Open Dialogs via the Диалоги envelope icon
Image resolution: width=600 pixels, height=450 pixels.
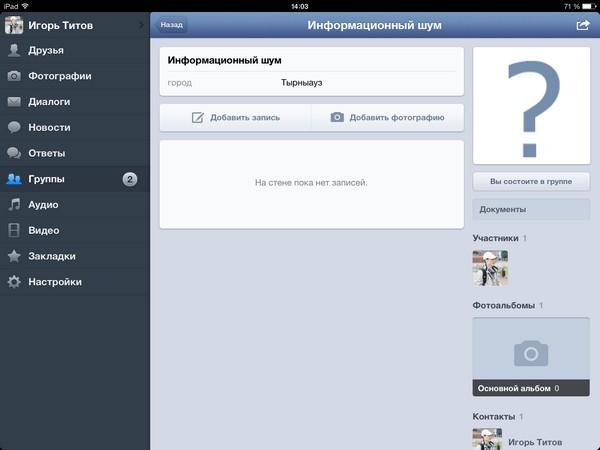tap(14, 102)
